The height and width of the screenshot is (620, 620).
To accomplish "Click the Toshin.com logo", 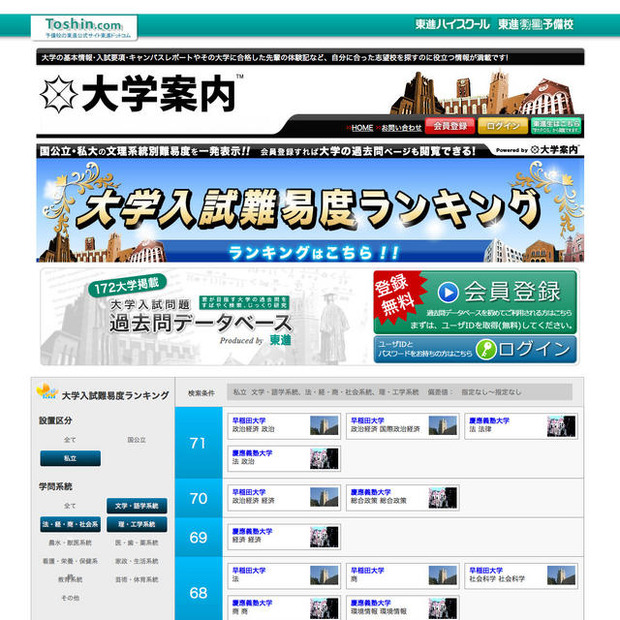I will pos(84,28).
